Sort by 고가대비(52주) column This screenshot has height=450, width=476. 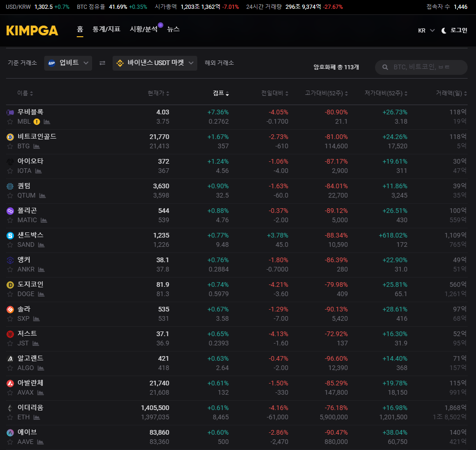tap(326, 93)
